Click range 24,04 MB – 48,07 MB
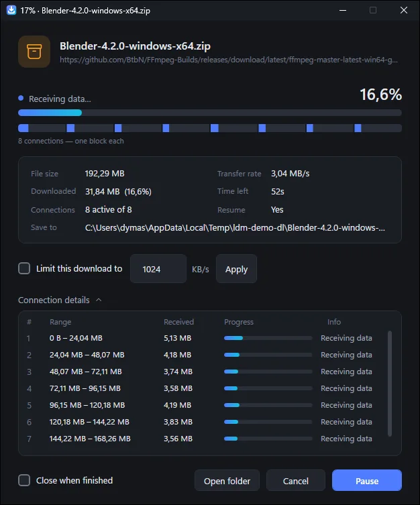This screenshot has width=420, height=505. pos(87,355)
